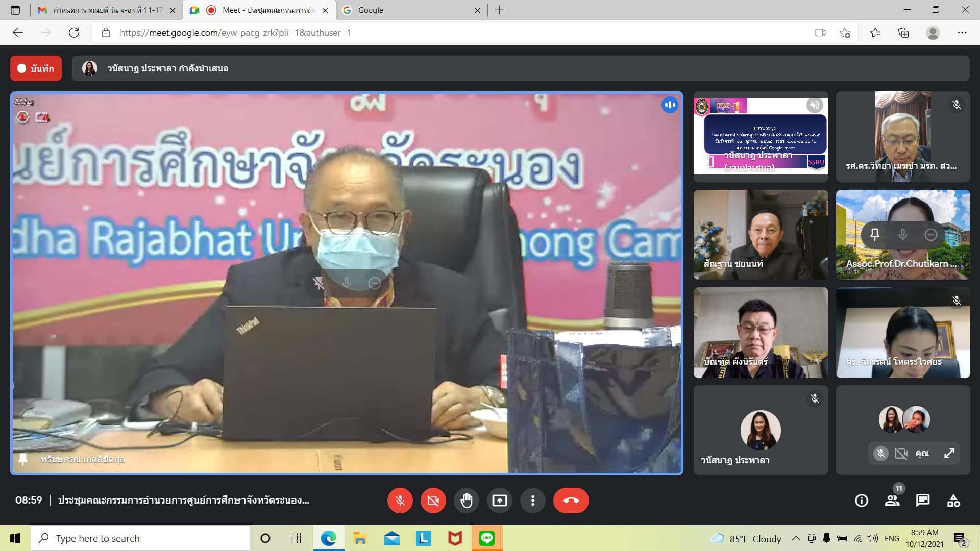Open meeting details info icon
Image resolution: width=980 pixels, height=551 pixels.
(x=861, y=500)
